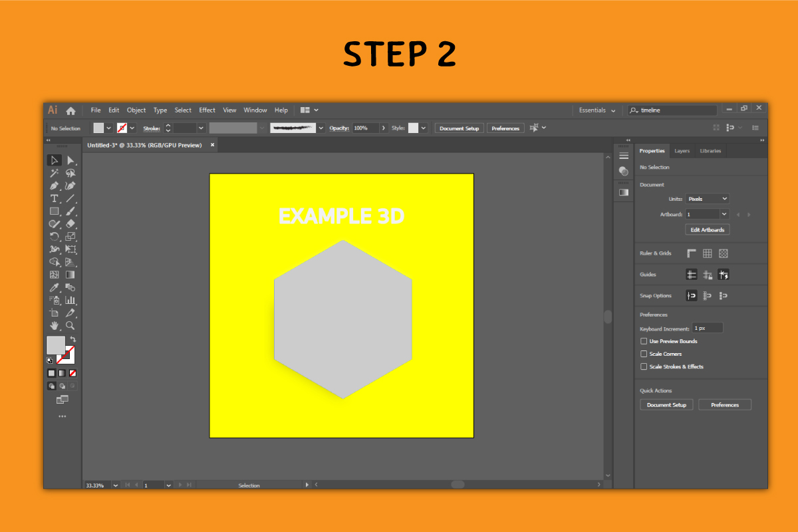
Task: Select the Line Segment tool
Action: click(x=70, y=198)
